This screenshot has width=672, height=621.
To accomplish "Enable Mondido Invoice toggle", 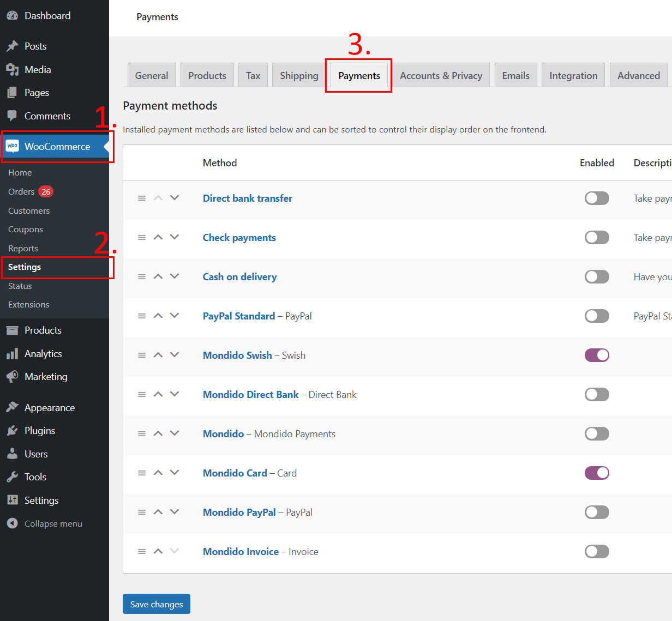I will 597,551.
